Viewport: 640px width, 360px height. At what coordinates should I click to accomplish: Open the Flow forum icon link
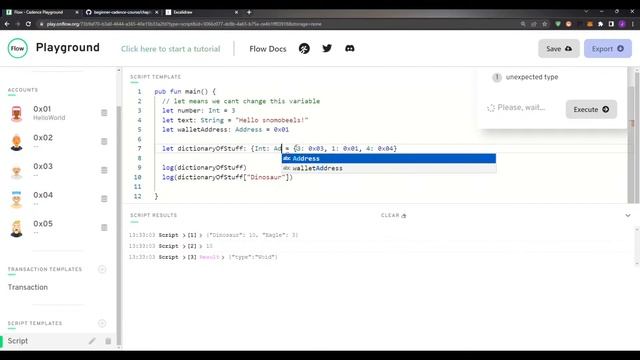tap(304, 49)
